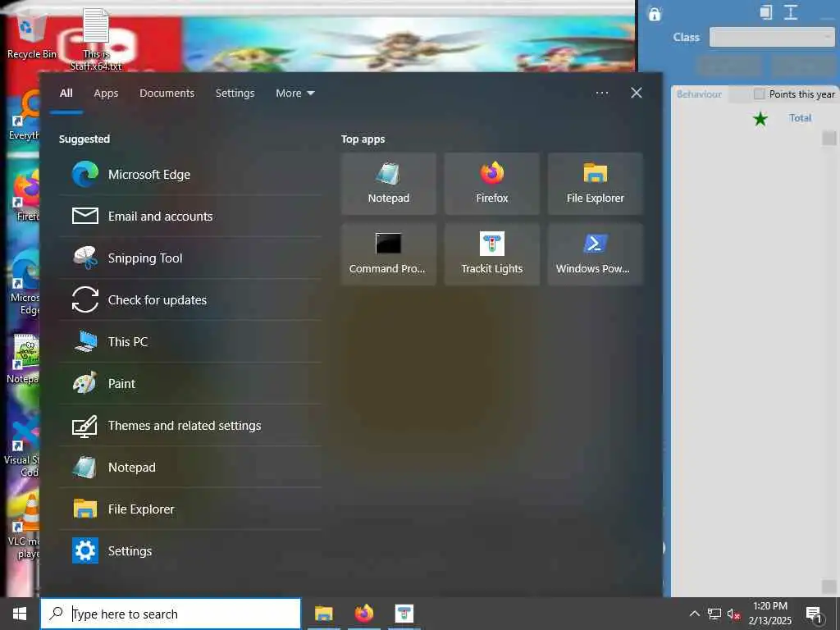
Task: Launch Notepad tile in Top apps
Action: coord(388,184)
